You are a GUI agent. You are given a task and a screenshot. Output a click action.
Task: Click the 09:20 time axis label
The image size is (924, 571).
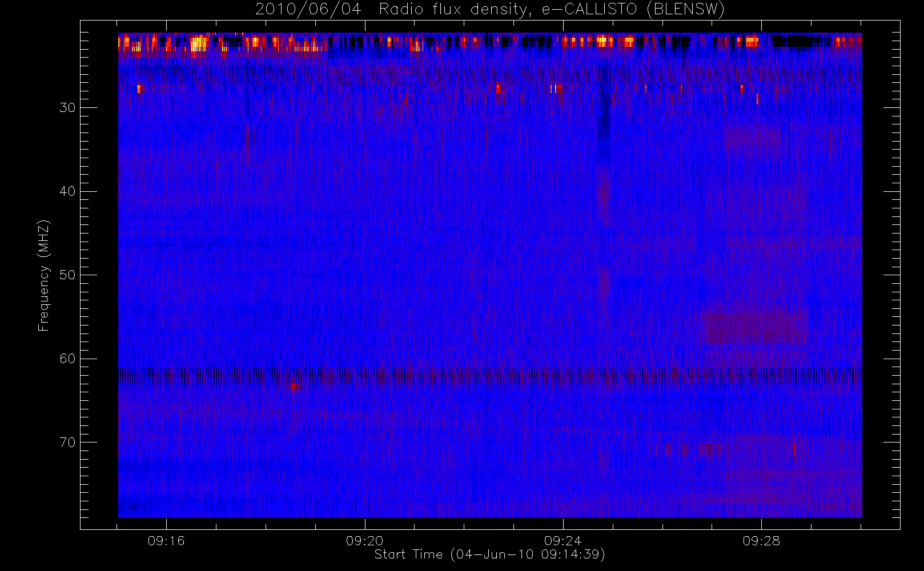click(364, 541)
